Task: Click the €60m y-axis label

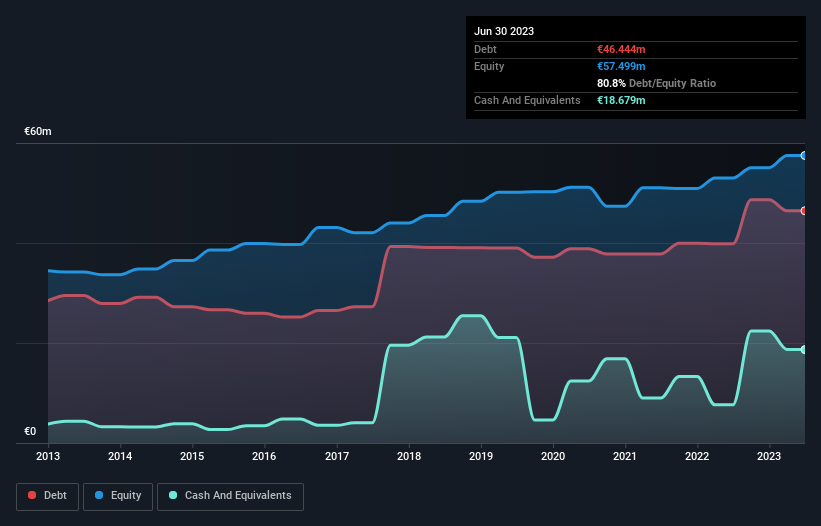Action: pos(38,131)
